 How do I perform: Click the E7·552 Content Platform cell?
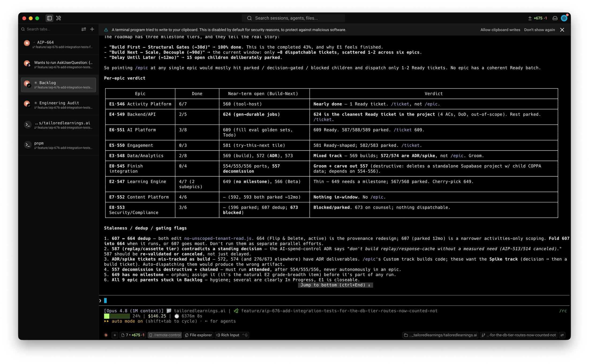[140, 197]
